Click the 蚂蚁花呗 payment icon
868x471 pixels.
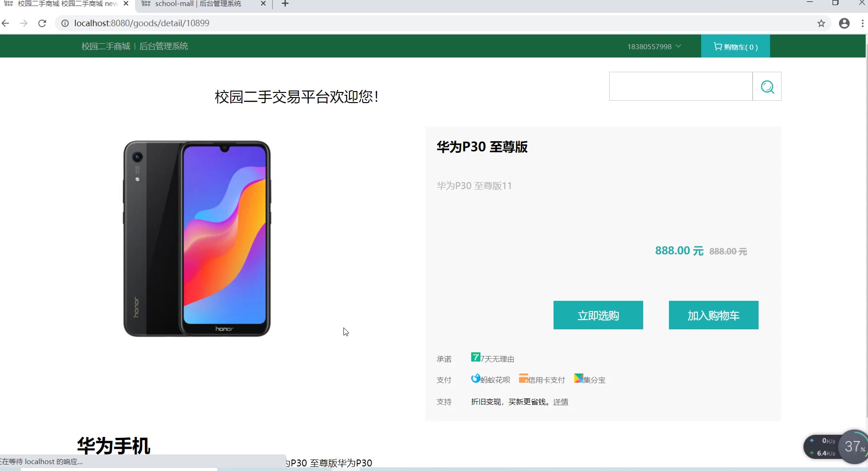475,379
